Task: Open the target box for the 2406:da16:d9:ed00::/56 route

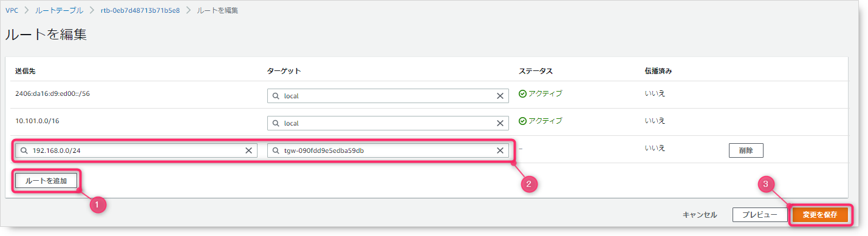Action: coord(388,96)
